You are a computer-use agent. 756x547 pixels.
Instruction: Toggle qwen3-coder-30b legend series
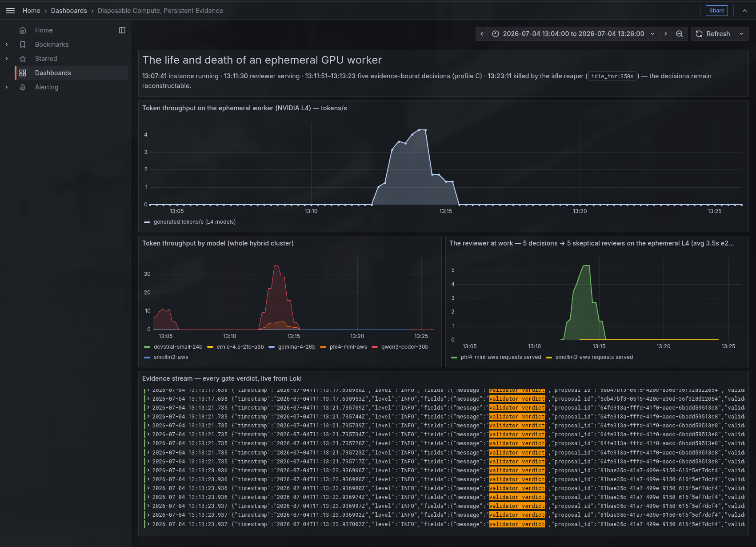click(x=405, y=347)
